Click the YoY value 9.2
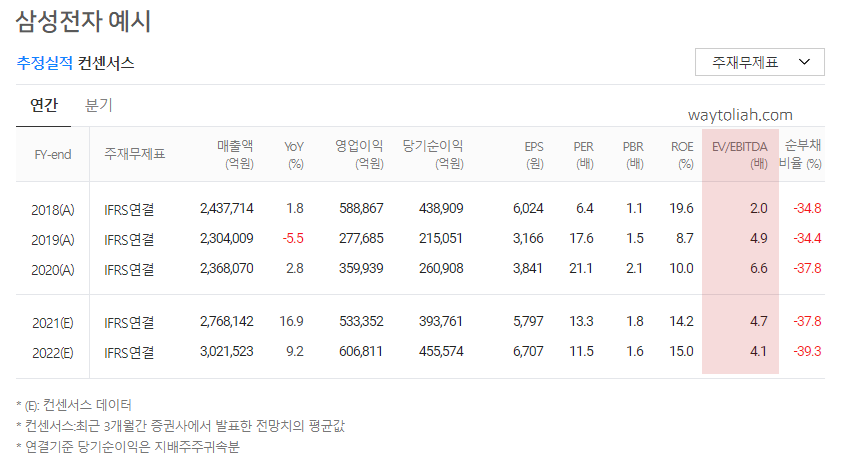Viewport: 846px width, 473px height. [295, 351]
